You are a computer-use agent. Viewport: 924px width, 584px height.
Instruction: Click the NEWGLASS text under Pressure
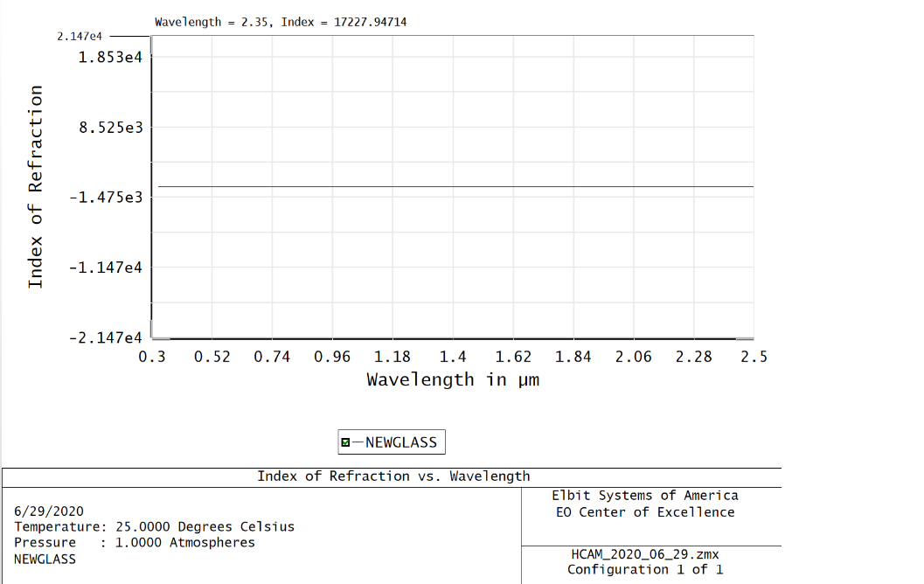(45, 560)
